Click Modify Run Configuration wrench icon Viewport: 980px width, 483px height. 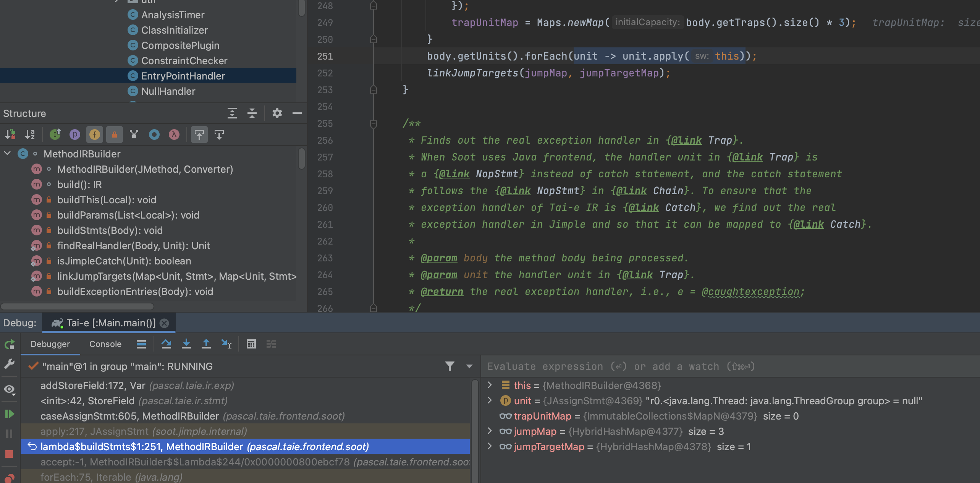[10, 363]
